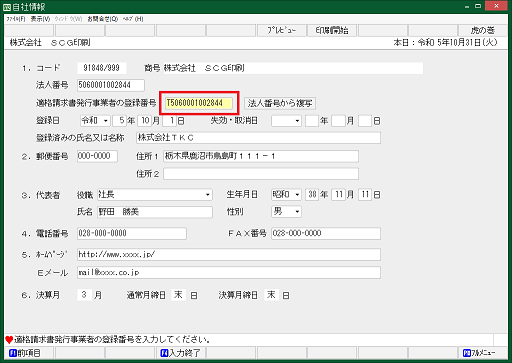Image resolution: width=512 pixels, height=363 pixels.
Task: Open the ファイル(F) menu
Action: pyautogui.click(x=16, y=19)
